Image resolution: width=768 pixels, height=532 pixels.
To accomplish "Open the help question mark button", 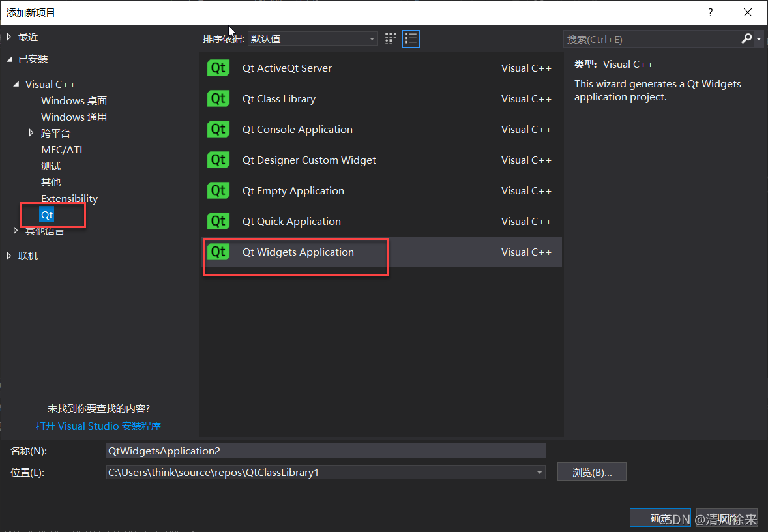I will (x=710, y=13).
